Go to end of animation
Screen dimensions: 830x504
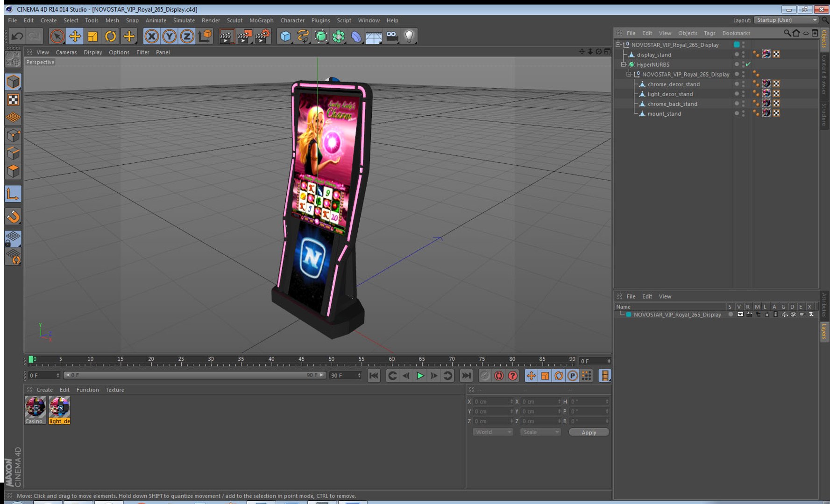click(466, 376)
